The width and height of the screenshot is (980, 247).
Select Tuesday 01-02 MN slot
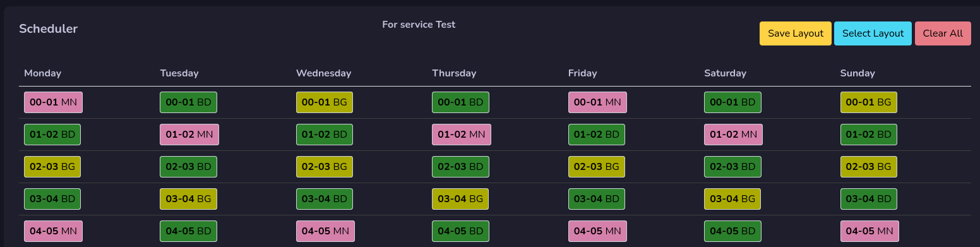pyautogui.click(x=189, y=135)
